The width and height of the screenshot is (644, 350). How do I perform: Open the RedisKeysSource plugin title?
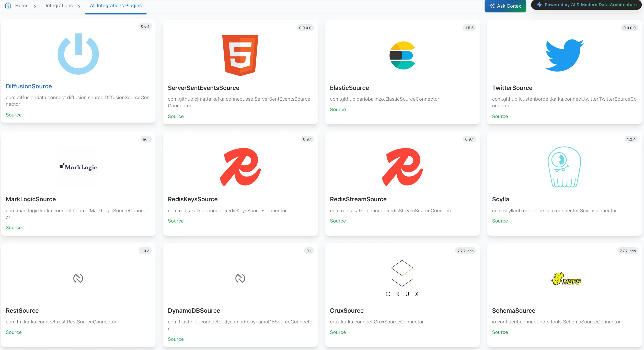point(193,199)
